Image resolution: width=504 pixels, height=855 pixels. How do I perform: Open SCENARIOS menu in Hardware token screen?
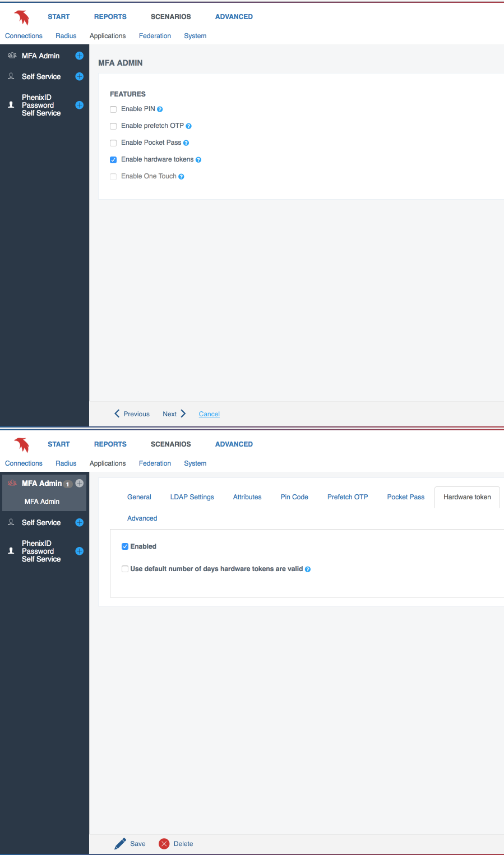[171, 444]
